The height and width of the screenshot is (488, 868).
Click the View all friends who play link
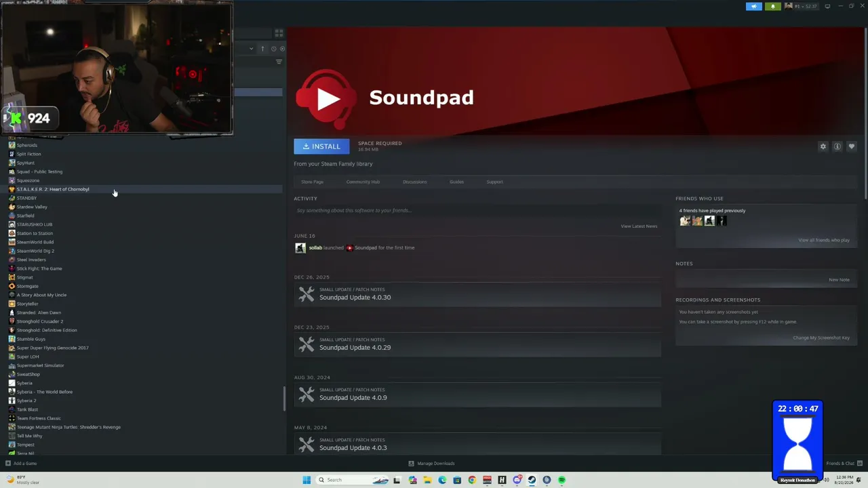click(x=823, y=240)
